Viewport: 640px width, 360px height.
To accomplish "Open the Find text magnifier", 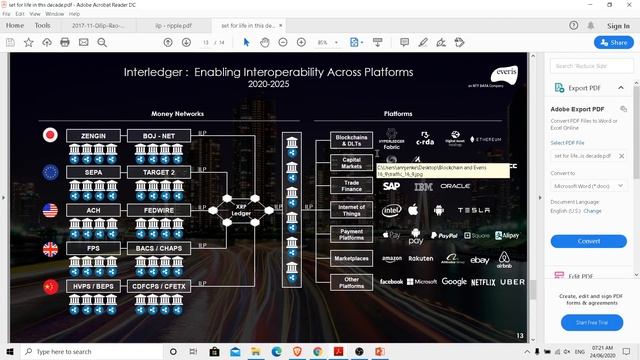I will pyautogui.click(x=102, y=42).
